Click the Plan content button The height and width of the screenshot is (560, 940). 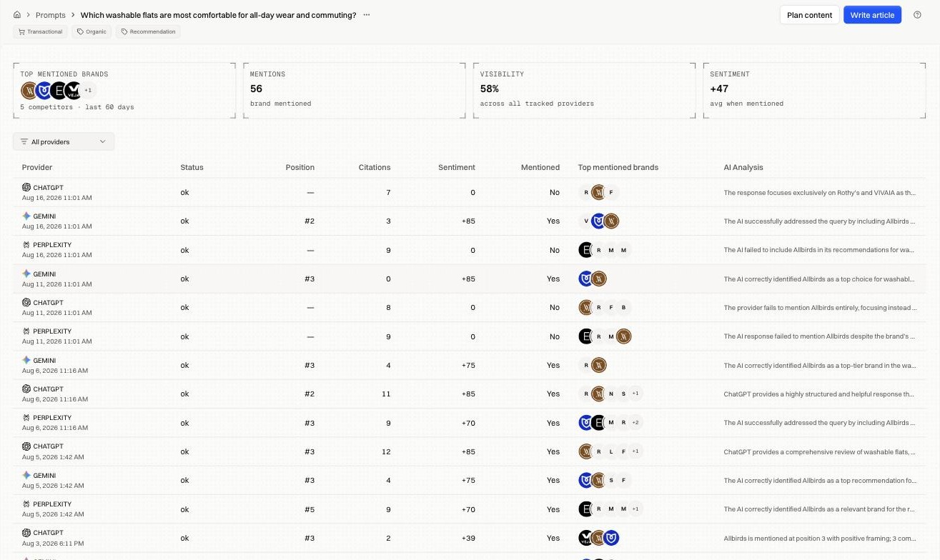pyautogui.click(x=809, y=15)
